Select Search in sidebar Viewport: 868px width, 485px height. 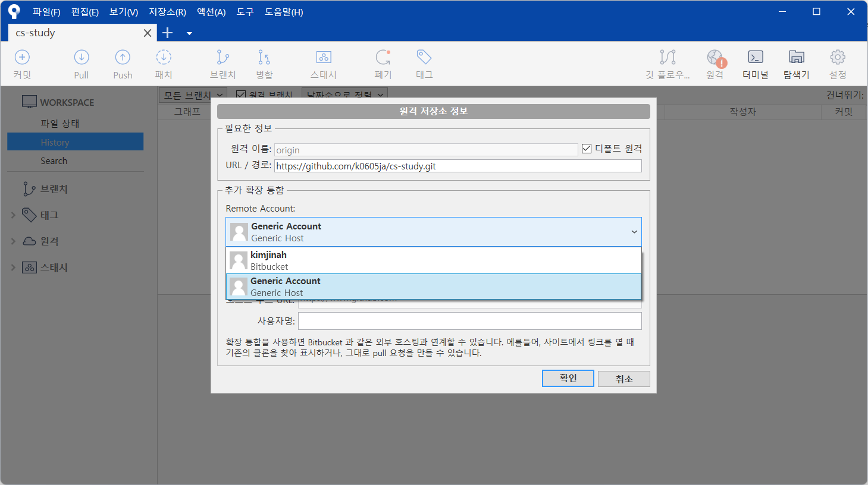click(54, 161)
